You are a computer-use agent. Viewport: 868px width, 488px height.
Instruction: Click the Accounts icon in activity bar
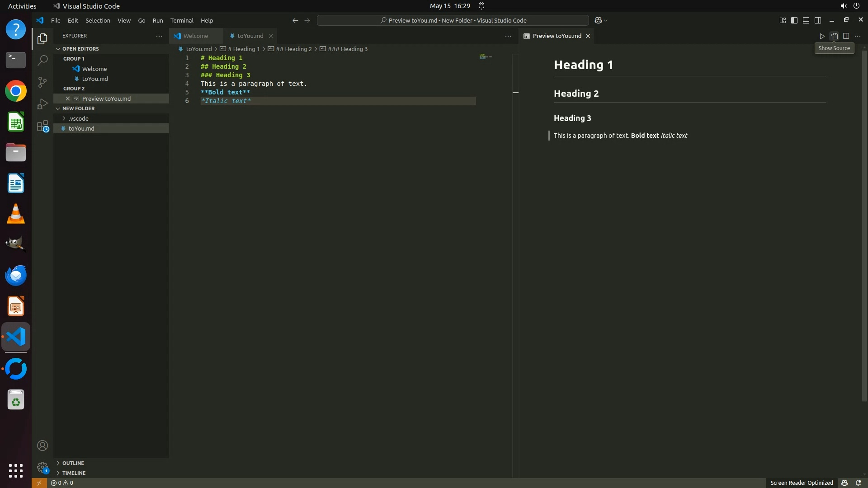click(42, 446)
